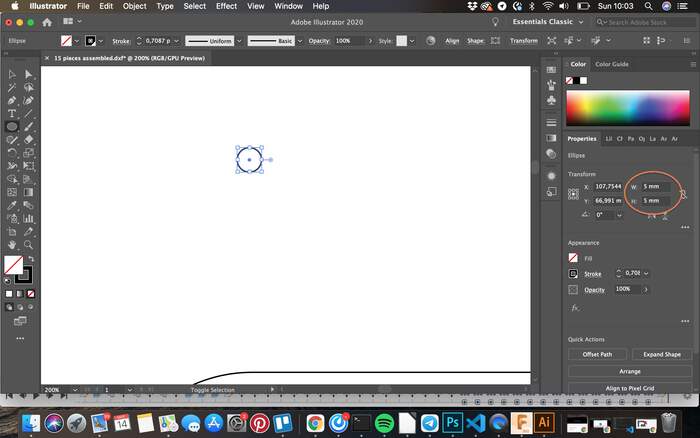Viewport: 700px width, 438px height.
Task: Expand more Transform options dots
Action: pos(685,227)
